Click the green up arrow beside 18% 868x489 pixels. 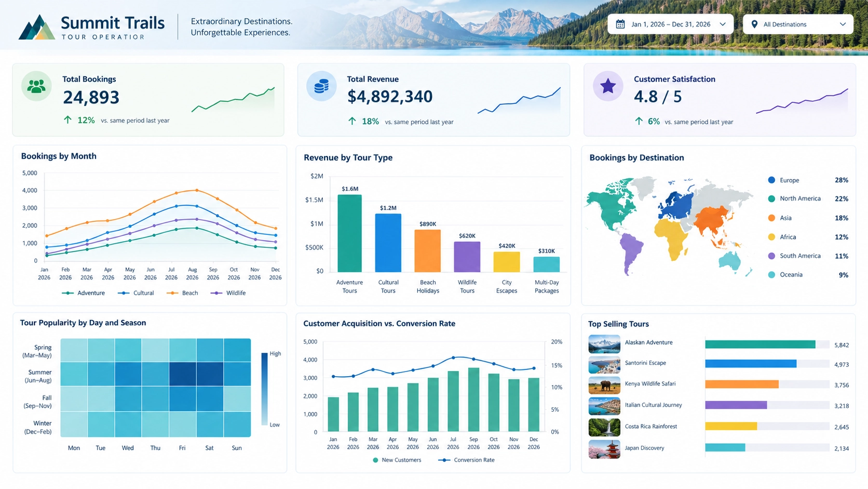pyautogui.click(x=352, y=121)
